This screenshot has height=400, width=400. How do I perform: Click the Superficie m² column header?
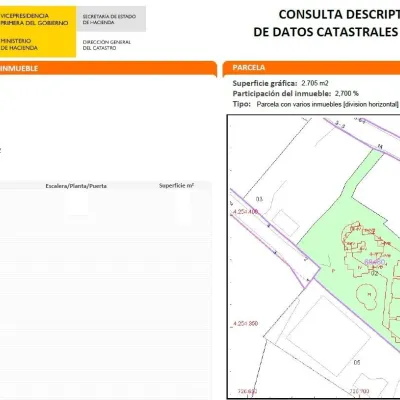coord(176,185)
